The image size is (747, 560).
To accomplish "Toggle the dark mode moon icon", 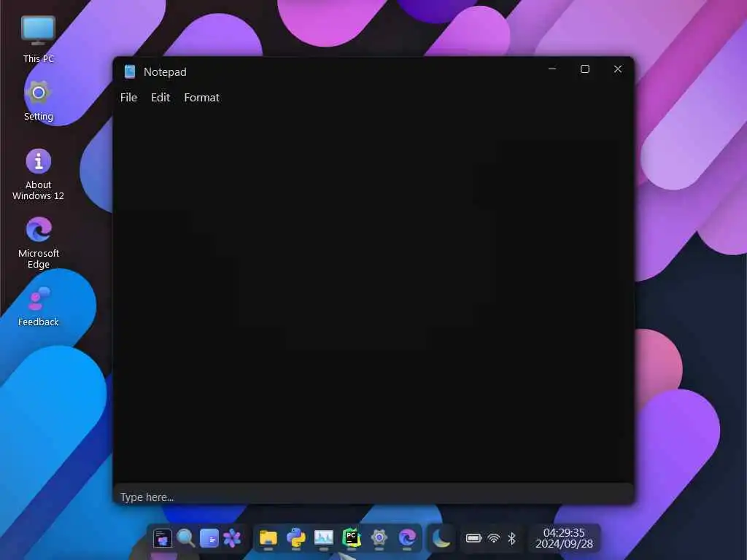I will click(x=441, y=538).
